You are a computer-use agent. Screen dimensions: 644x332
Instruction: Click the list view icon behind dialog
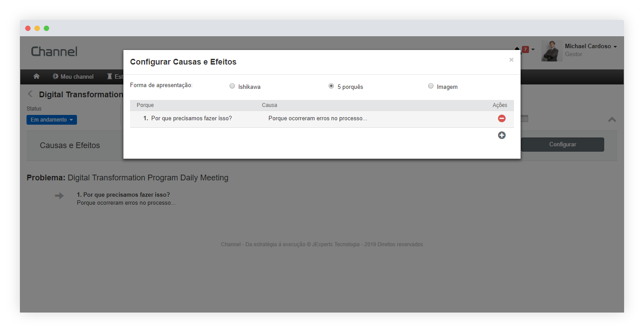(524, 118)
